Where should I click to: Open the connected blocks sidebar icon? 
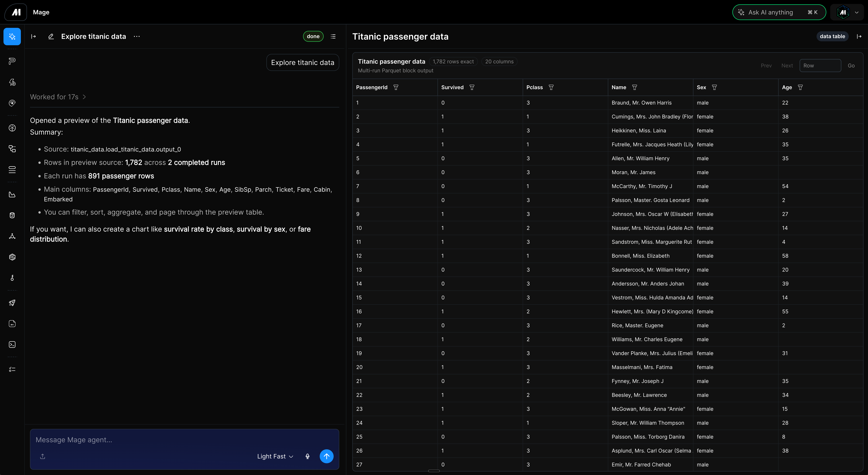point(12,149)
